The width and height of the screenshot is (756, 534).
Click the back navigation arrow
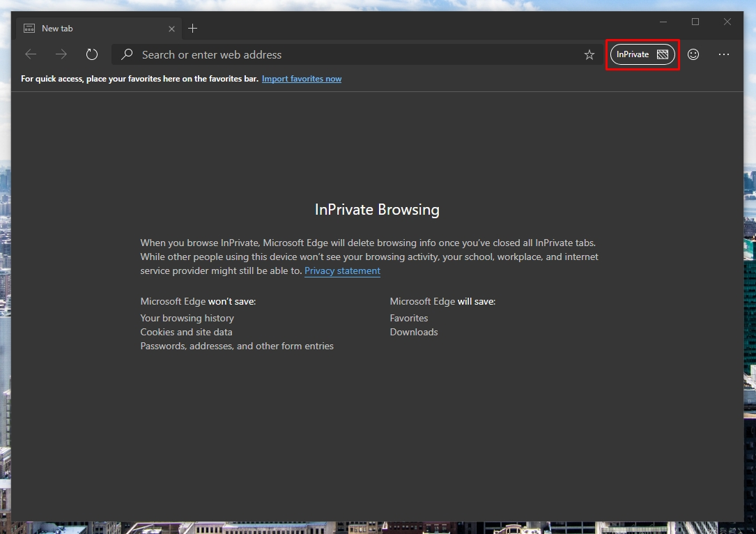pos(30,54)
